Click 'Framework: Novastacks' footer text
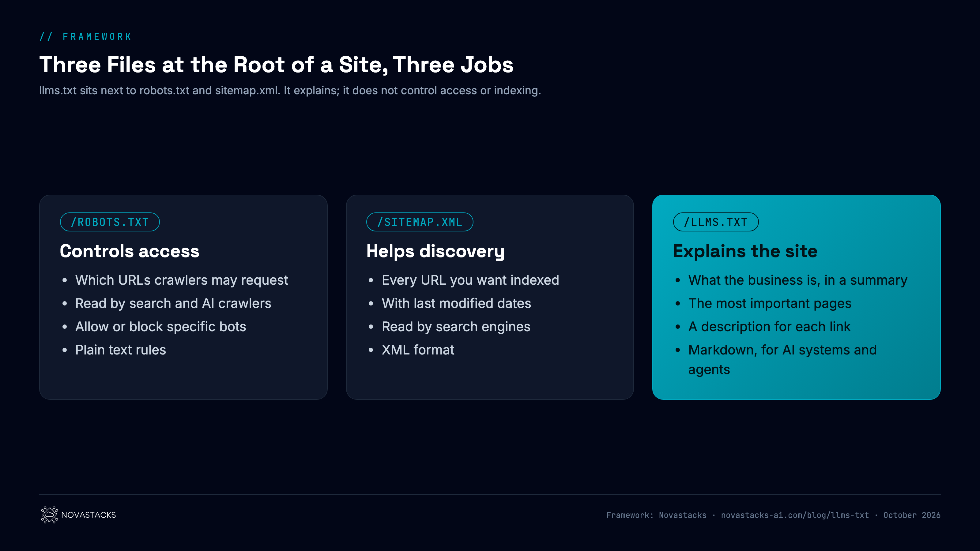Image resolution: width=980 pixels, height=551 pixels. tap(656, 515)
